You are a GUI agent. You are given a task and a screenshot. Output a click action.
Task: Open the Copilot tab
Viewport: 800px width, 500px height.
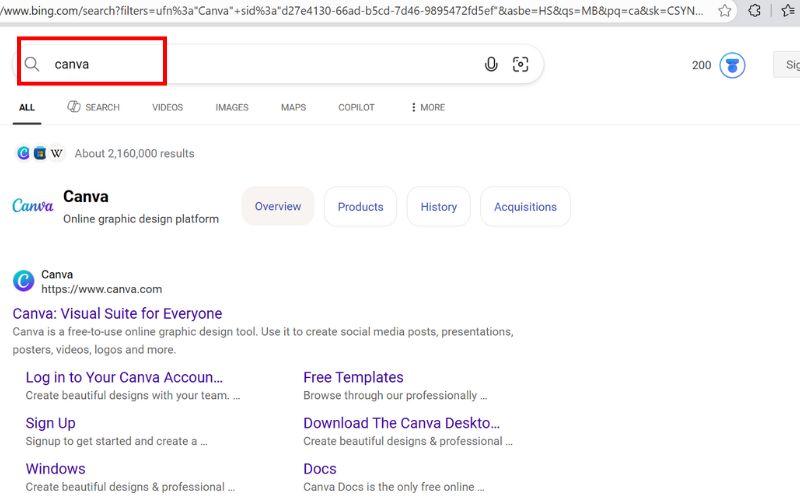(356, 107)
